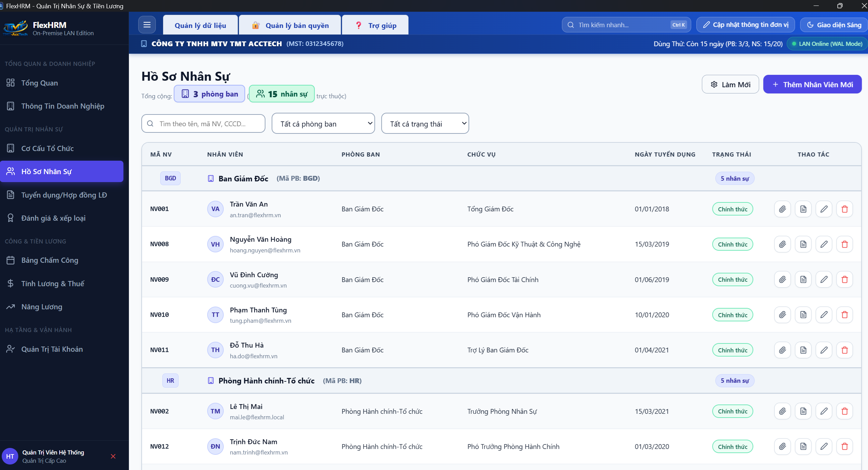
Task: Delete trash icon for Lê Thị Mai
Action: click(x=845, y=411)
